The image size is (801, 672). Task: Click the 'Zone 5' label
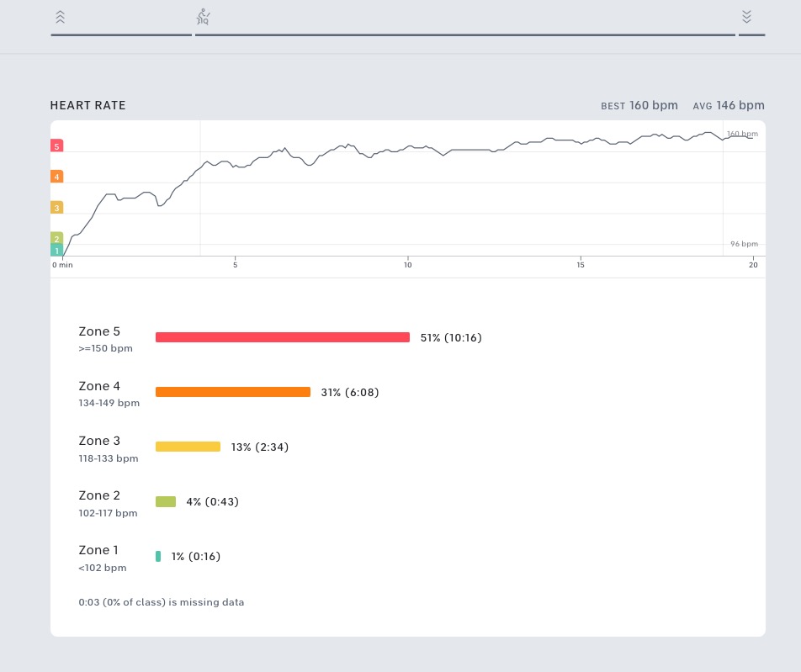99,331
